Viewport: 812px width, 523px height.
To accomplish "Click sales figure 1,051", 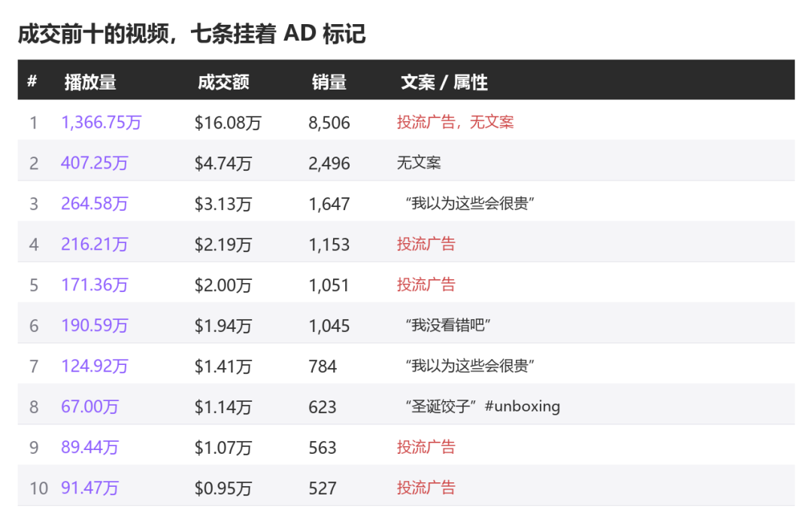I will point(329,286).
